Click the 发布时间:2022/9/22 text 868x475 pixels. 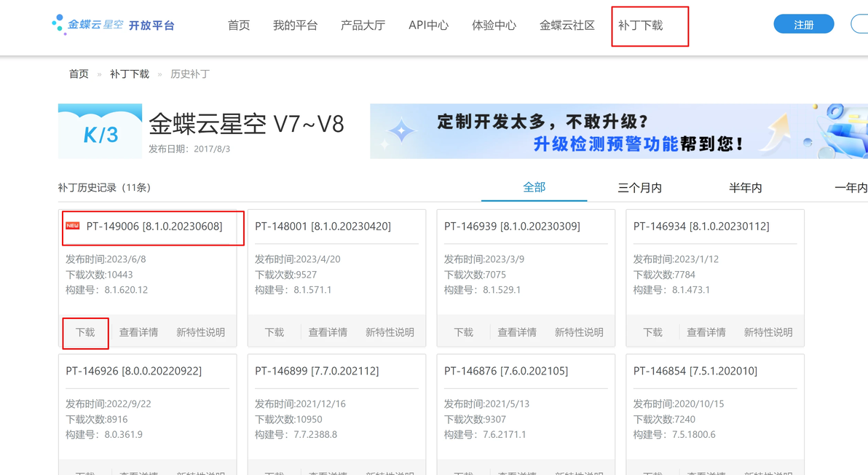[108, 404]
